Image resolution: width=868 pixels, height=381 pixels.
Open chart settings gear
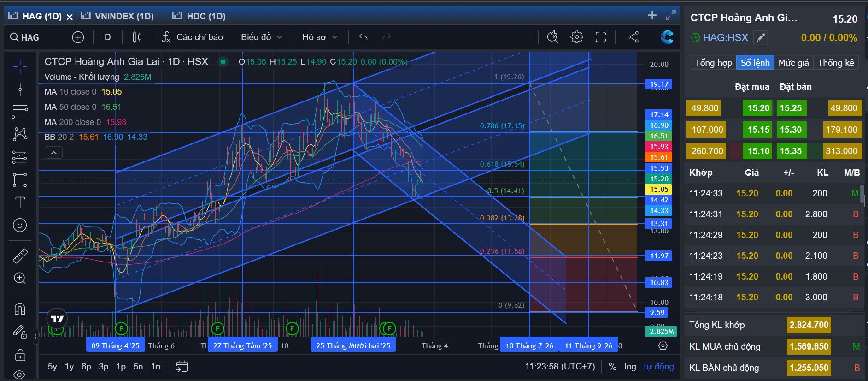pos(577,37)
